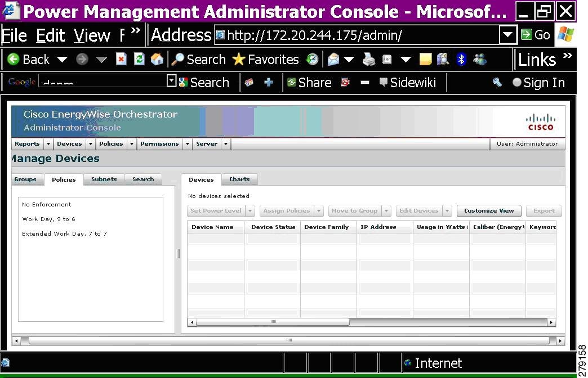Screen dimensions: 588x378
Task: Click the Set Power Level button
Action: pos(216,211)
